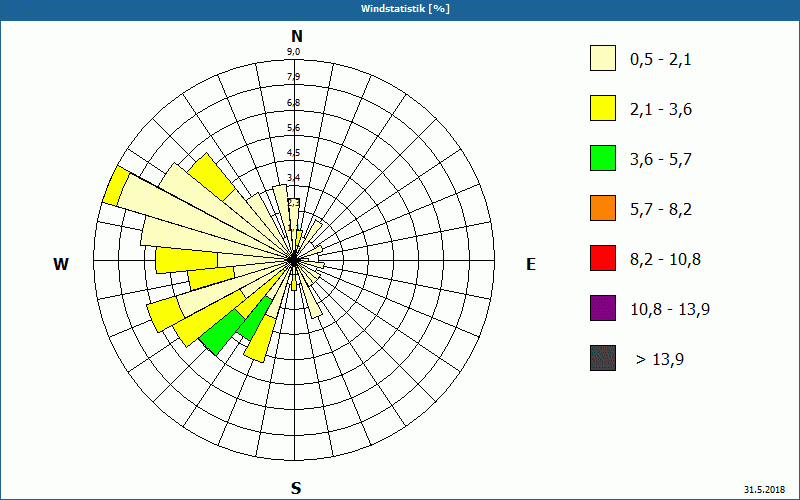
Task: Click the legend label '5,7 - 8,2'
Action: pyautogui.click(x=661, y=210)
